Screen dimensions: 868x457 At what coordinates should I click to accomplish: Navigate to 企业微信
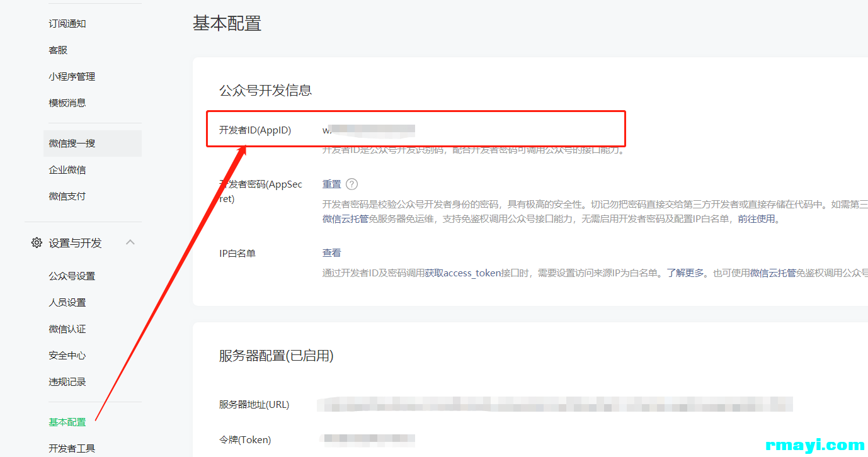pyautogui.click(x=67, y=170)
